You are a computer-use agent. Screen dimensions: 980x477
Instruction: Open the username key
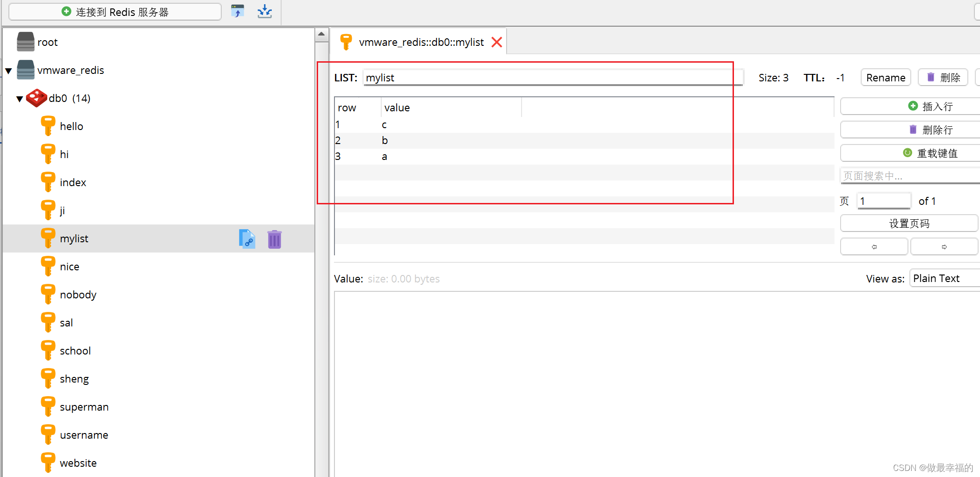pos(84,435)
